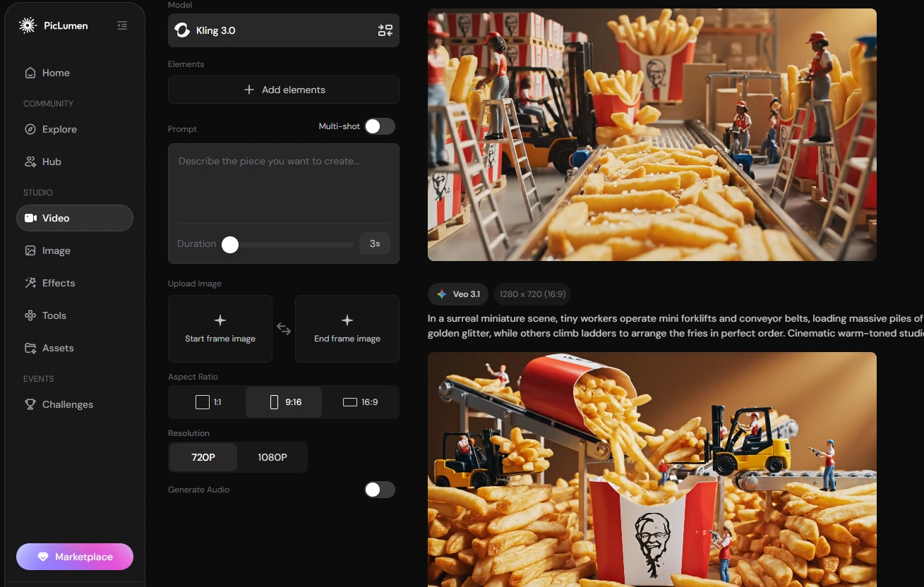Click the Marketplace button
The height and width of the screenshot is (587, 924).
pyautogui.click(x=75, y=557)
